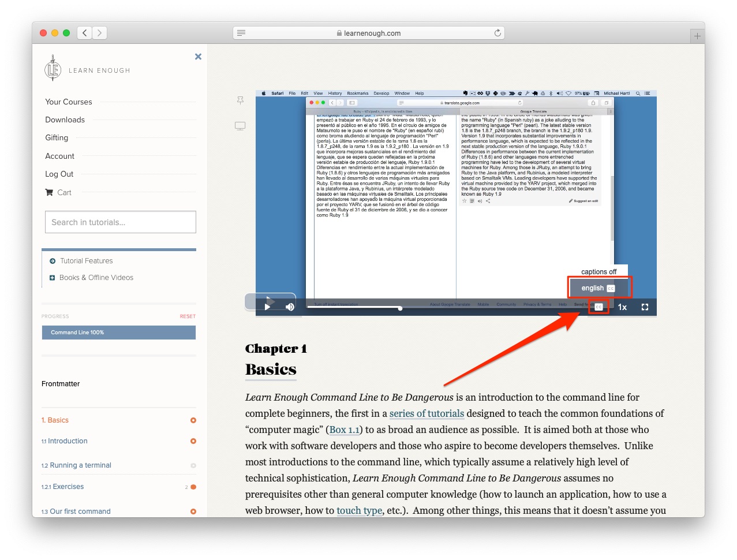Play the tutorial video

click(x=267, y=307)
